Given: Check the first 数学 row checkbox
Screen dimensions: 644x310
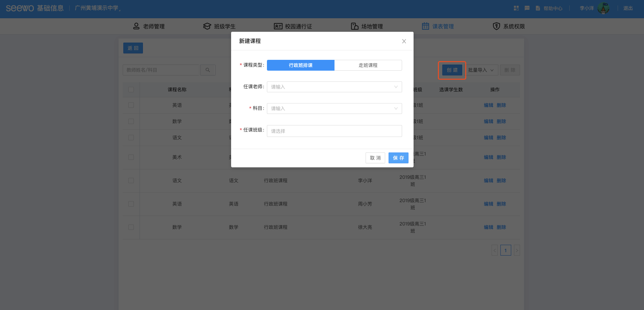Looking at the screenshot, I should pos(131,121).
